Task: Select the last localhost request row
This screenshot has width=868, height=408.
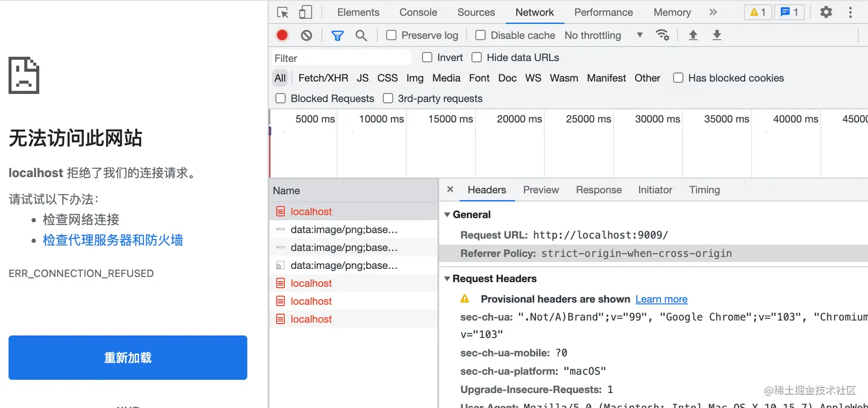Action: point(354,319)
